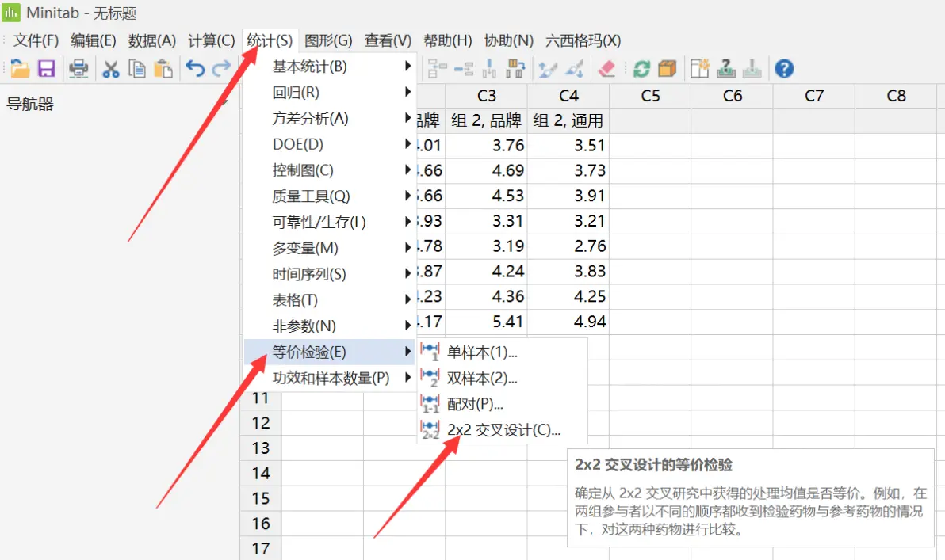
Task: Expand the 时间序列(S) submenu
Action: [330, 274]
